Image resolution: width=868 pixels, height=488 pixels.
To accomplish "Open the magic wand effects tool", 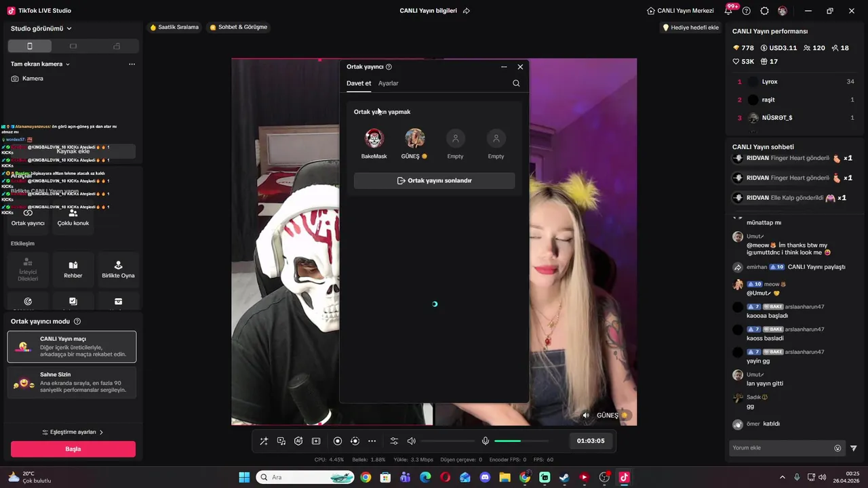I will point(264,441).
